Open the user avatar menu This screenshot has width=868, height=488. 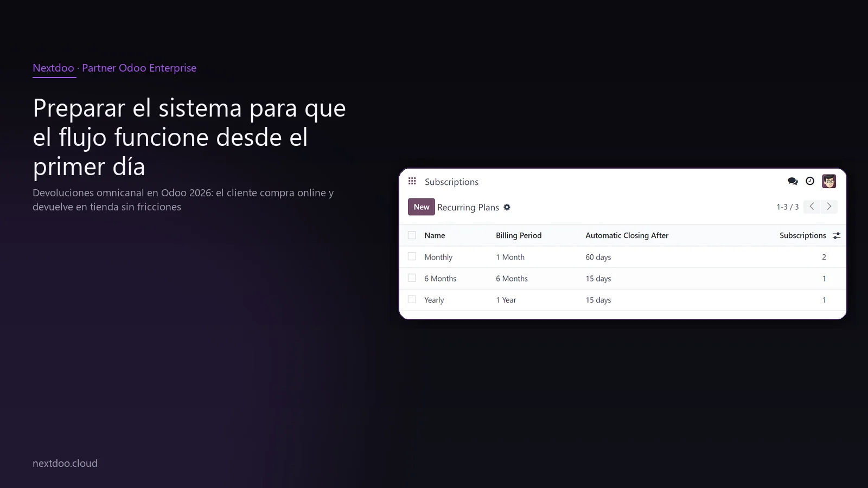pyautogui.click(x=829, y=181)
